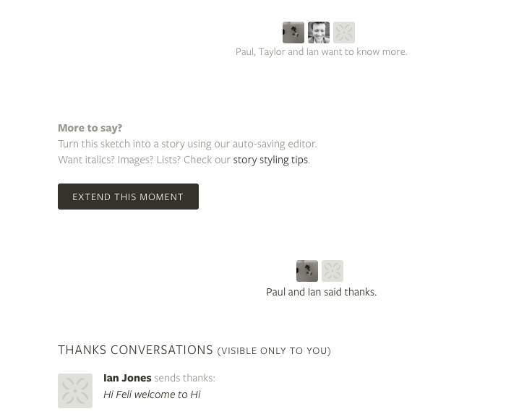Open Ian Jones's large profile avatar
This screenshot has height=414, width=532.
coord(75,391)
